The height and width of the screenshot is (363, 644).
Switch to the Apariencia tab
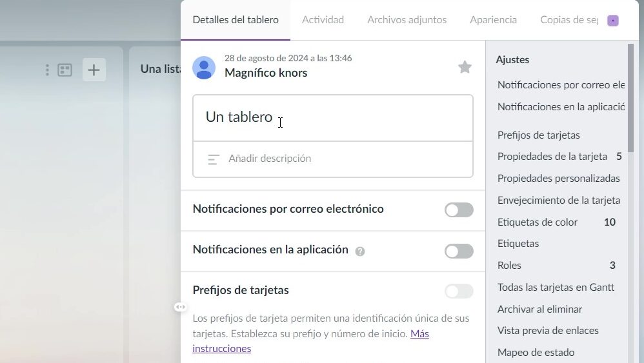click(493, 20)
